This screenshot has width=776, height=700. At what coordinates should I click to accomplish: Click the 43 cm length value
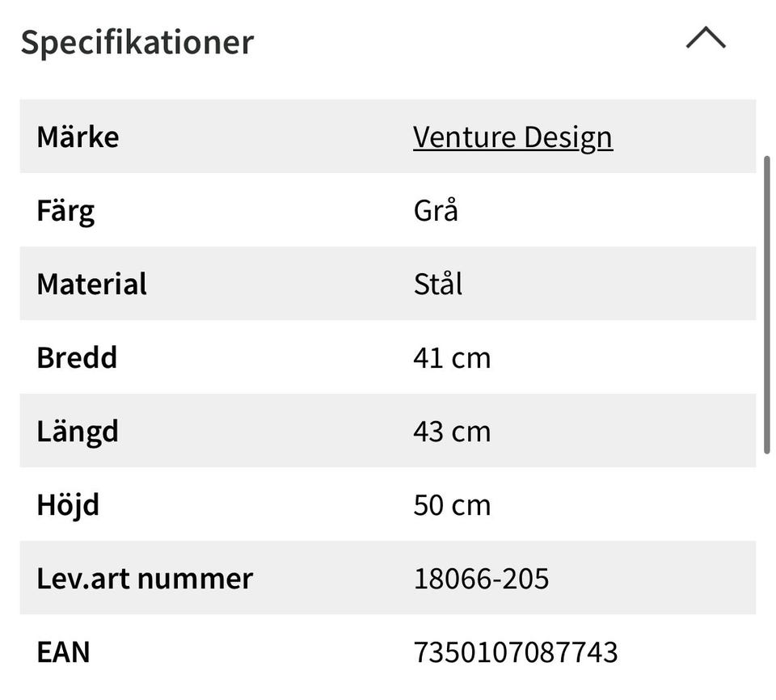pyautogui.click(x=452, y=432)
